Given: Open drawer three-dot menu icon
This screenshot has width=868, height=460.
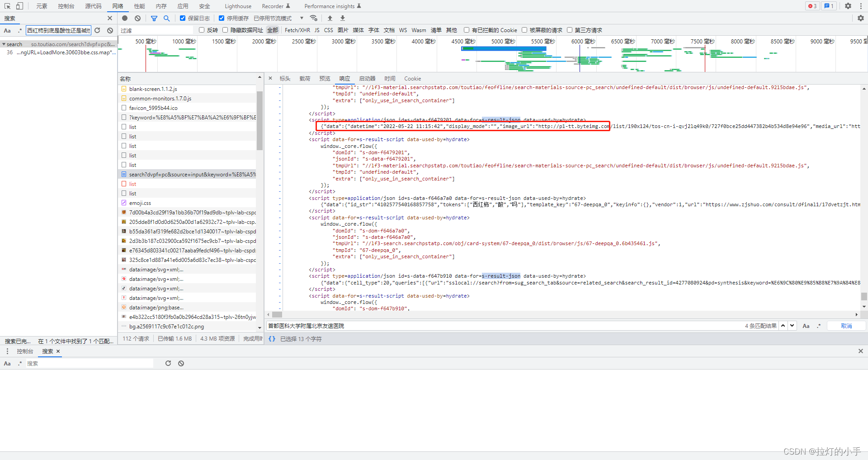Looking at the screenshot, I should (x=7, y=351).
